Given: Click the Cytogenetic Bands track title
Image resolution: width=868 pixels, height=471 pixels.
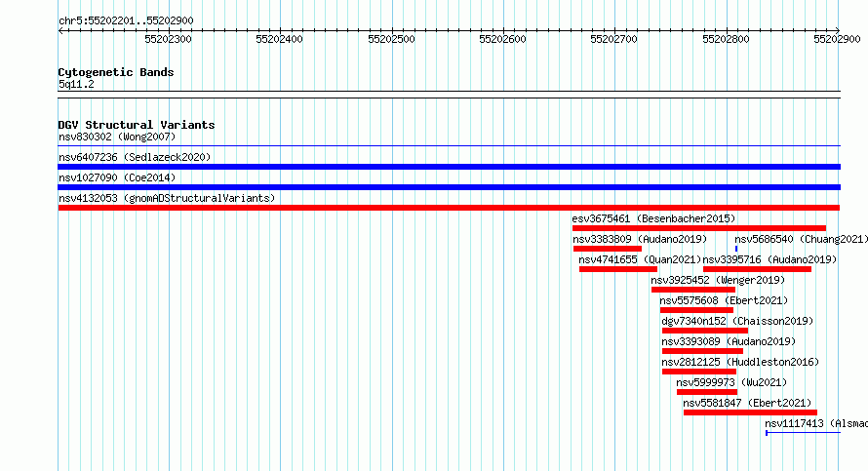Looking at the screenshot, I should tap(116, 72).
